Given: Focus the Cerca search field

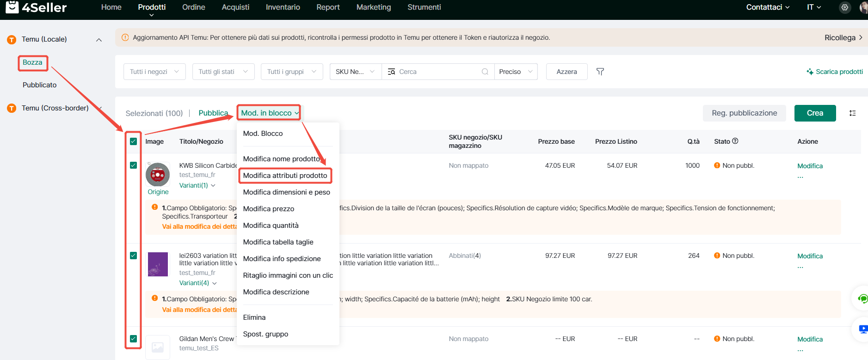Looking at the screenshot, I should [437, 72].
